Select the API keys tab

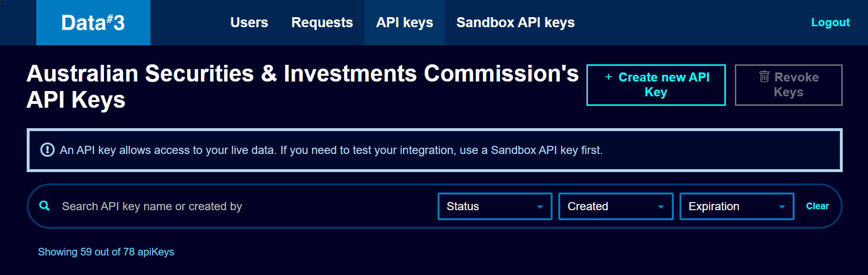[405, 22]
